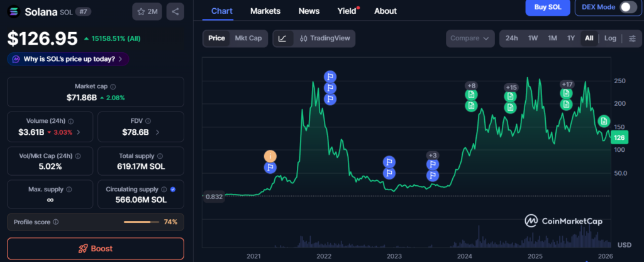Viewport: 644px width, 262px height.
Task: Open the chart settings sliders icon
Action: coord(632,38)
